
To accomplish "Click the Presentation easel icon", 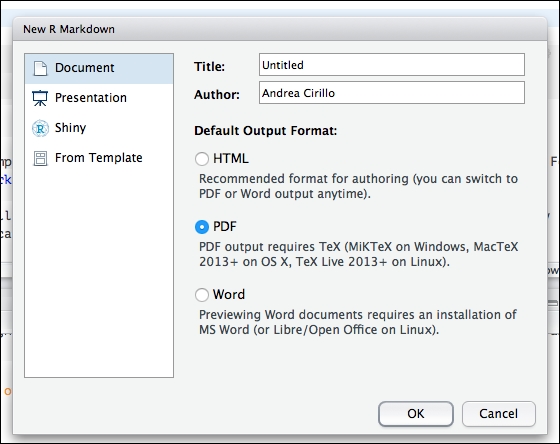I will coord(40,98).
